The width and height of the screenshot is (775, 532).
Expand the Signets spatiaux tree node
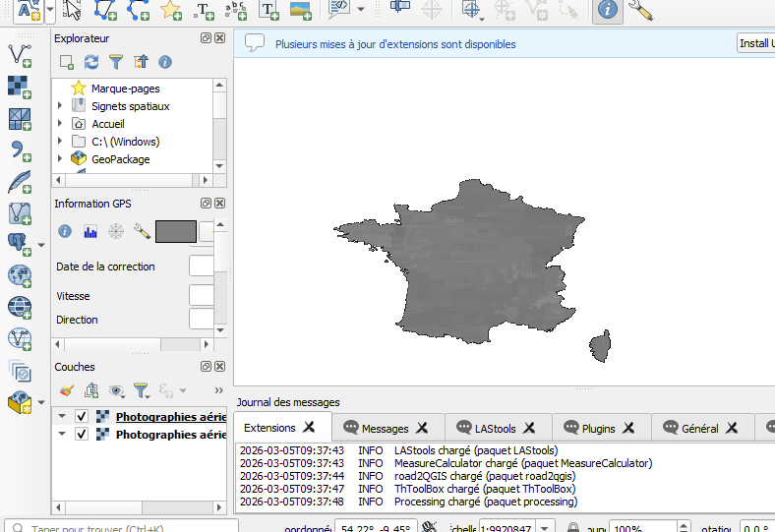pyautogui.click(x=61, y=106)
